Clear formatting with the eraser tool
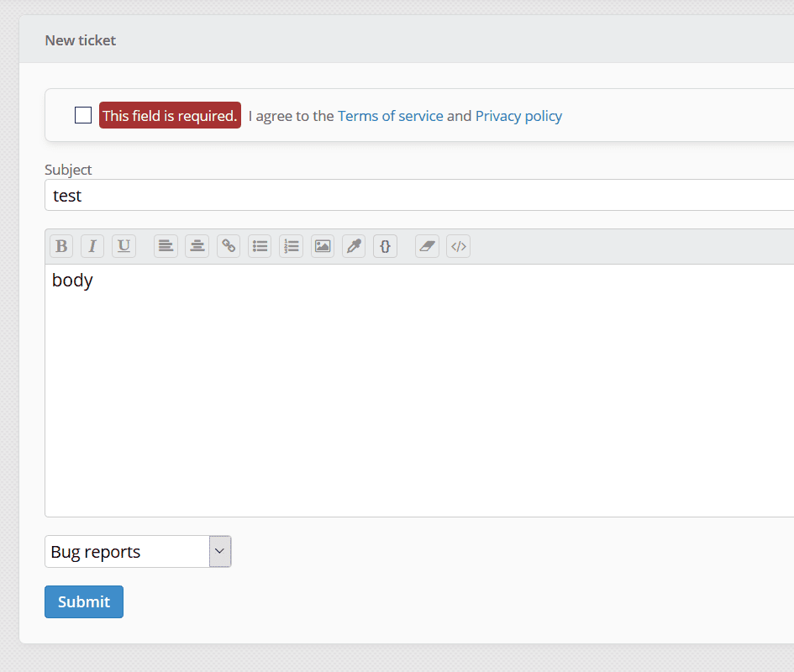Viewport: 794px width, 672px height. (x=426, y=245)
